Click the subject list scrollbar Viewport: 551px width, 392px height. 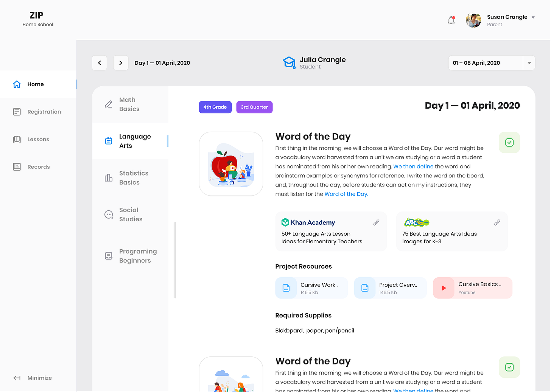pos(175,260)
